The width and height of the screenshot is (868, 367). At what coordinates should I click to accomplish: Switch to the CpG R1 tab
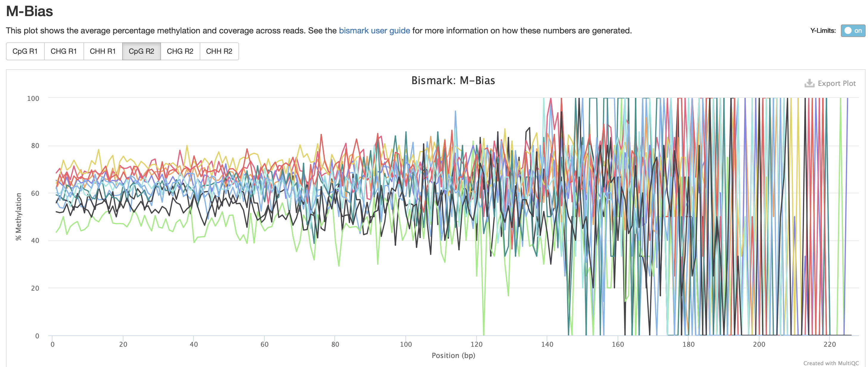coord(25,51)
